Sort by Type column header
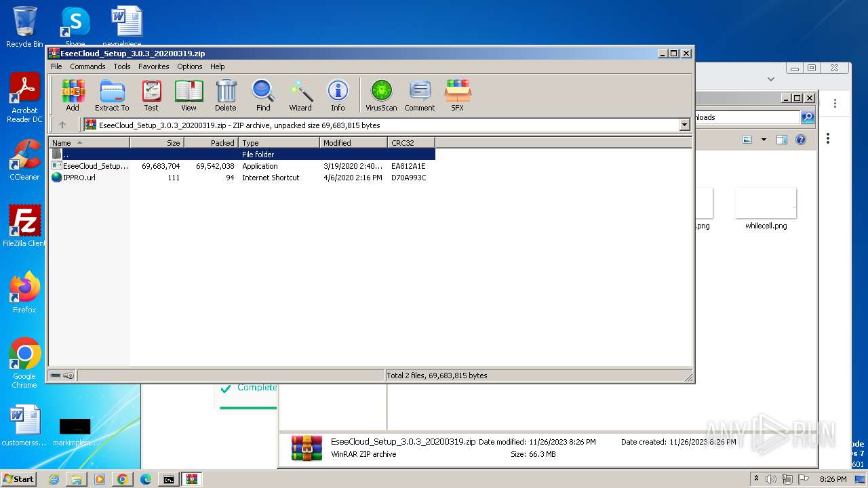The image size is (868, 488). point(279,143)
